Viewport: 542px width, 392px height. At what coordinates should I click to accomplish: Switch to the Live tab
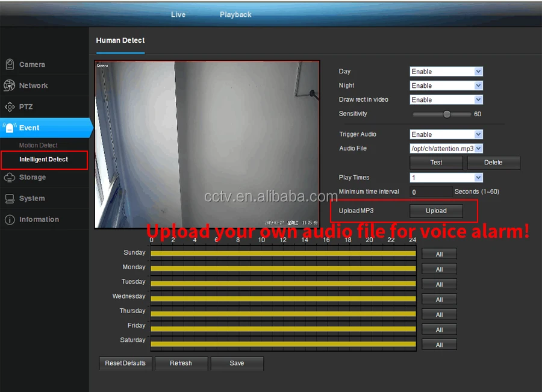click(x=178, y=14)
